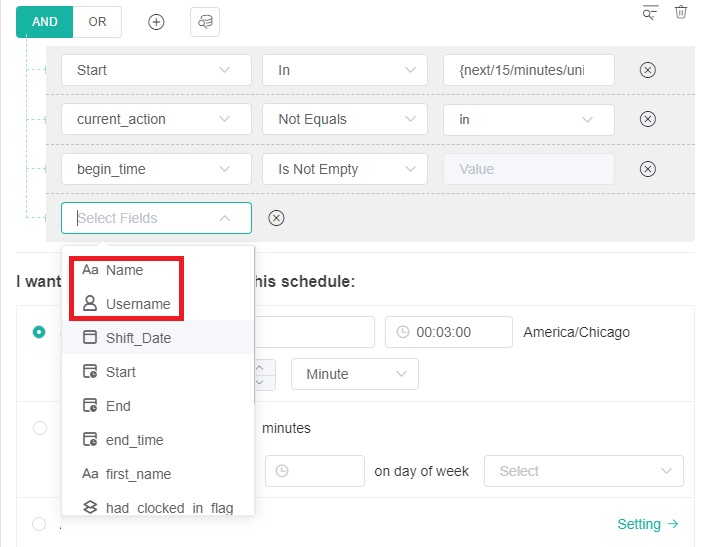Remove the empty Select Fields row

click(x=277, y=218)
